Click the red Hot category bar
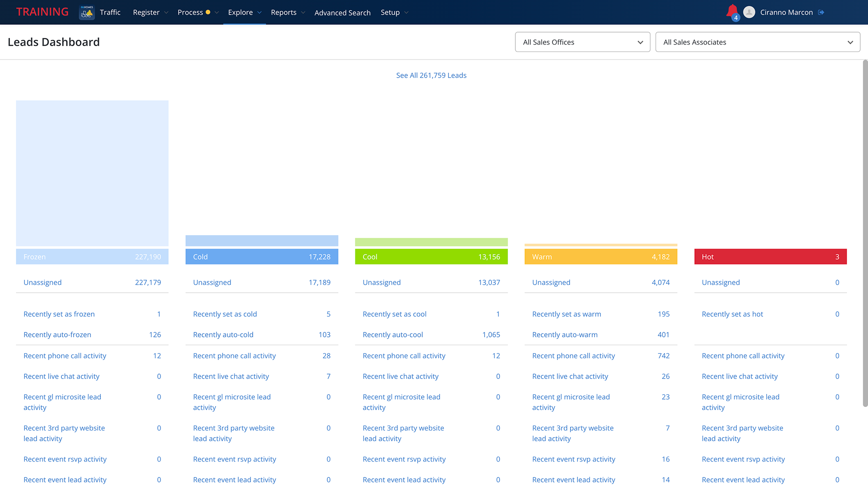Viewport: 868px width, 486px height. [x=770, y=257]
